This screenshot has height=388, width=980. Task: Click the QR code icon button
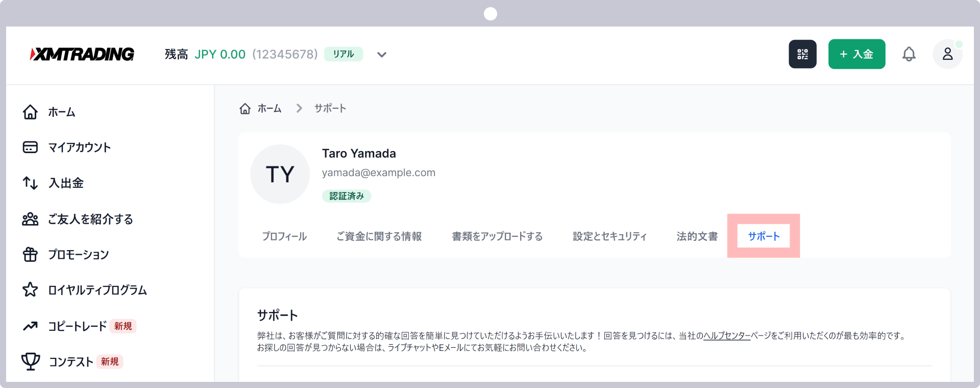[x=802, y=54]
